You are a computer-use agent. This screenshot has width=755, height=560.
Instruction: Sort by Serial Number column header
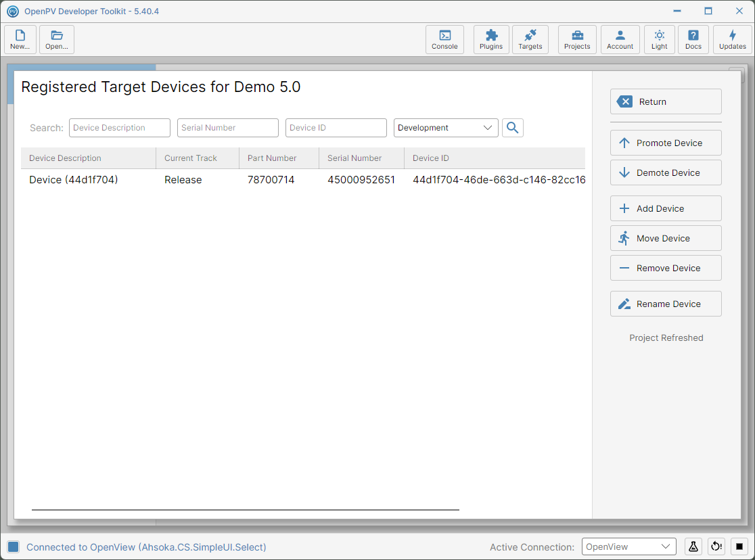click(x=362, y=158)
